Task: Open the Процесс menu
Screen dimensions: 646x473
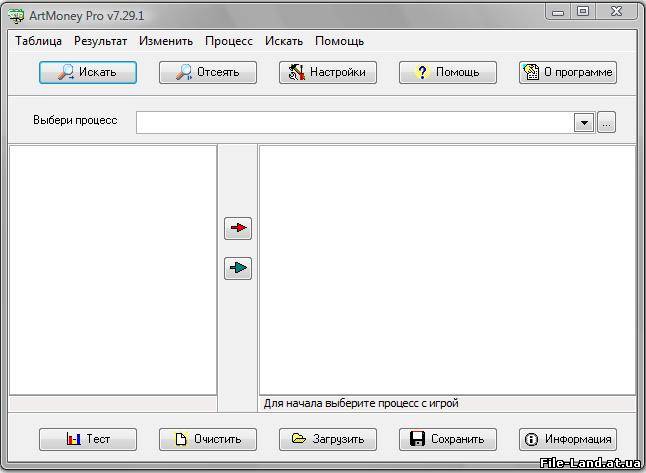Action: pos(229,41)
